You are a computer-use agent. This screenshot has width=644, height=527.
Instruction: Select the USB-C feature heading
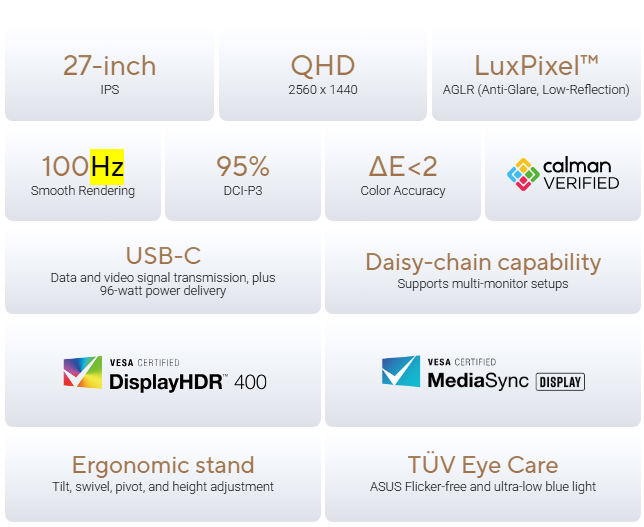tap(163, 255)
